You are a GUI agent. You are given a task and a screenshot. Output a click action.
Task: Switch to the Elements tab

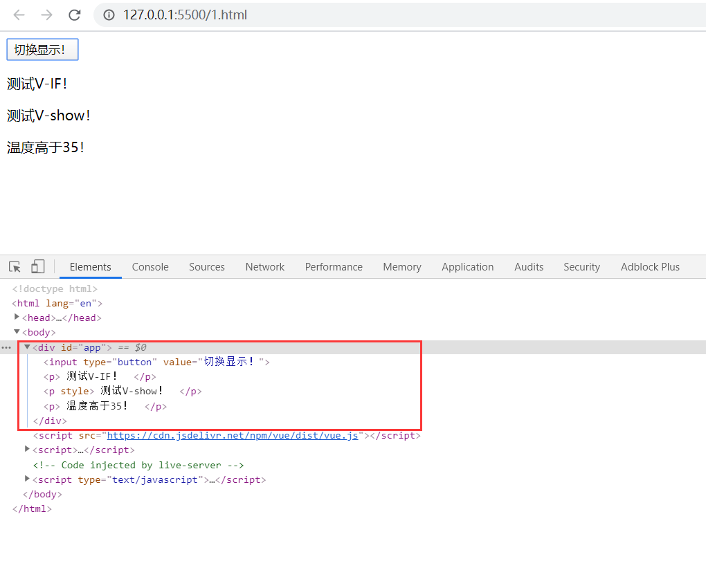click(90, 267)
